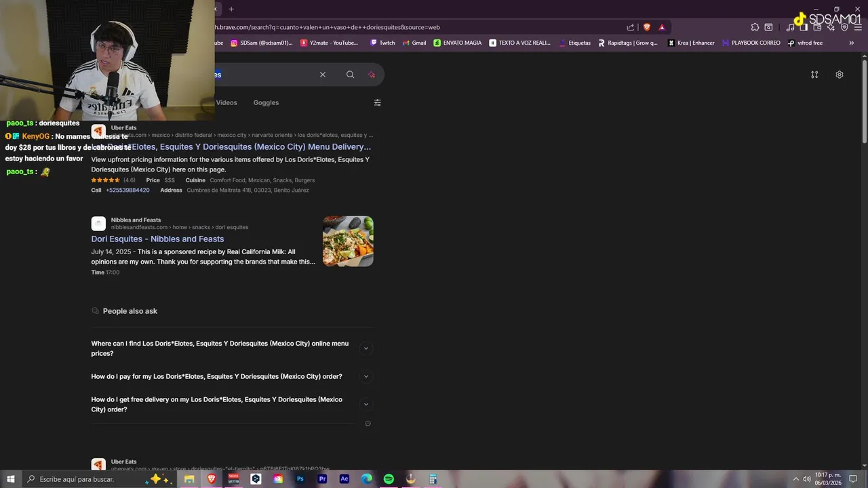Open Voicemeeter taskbar icon

233,479
